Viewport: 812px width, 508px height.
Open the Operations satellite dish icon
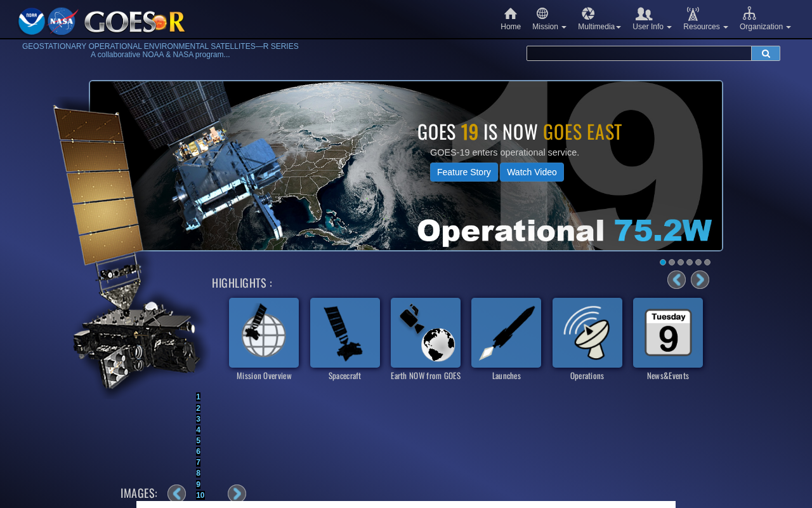(587, 333)
